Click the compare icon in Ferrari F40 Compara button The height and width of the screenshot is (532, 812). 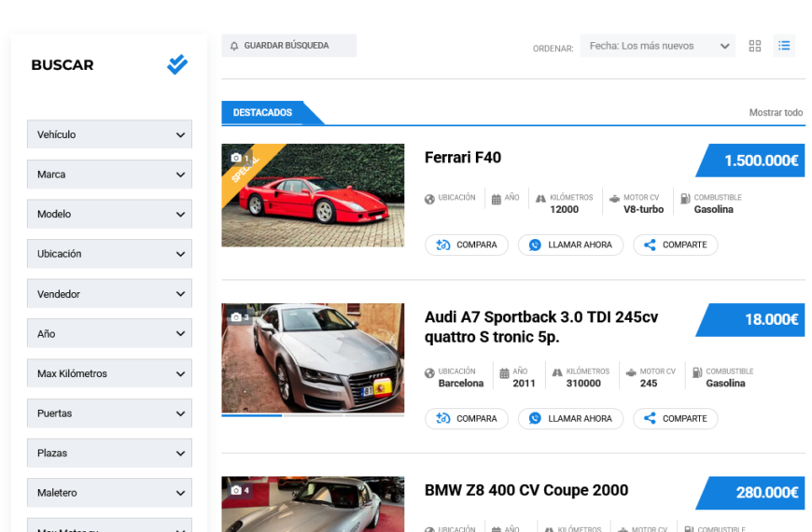point(442,245)
